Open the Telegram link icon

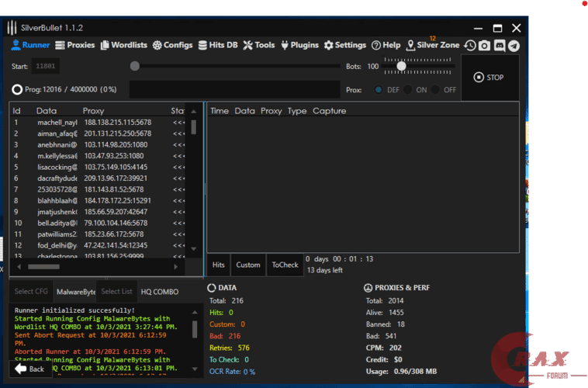514,46
